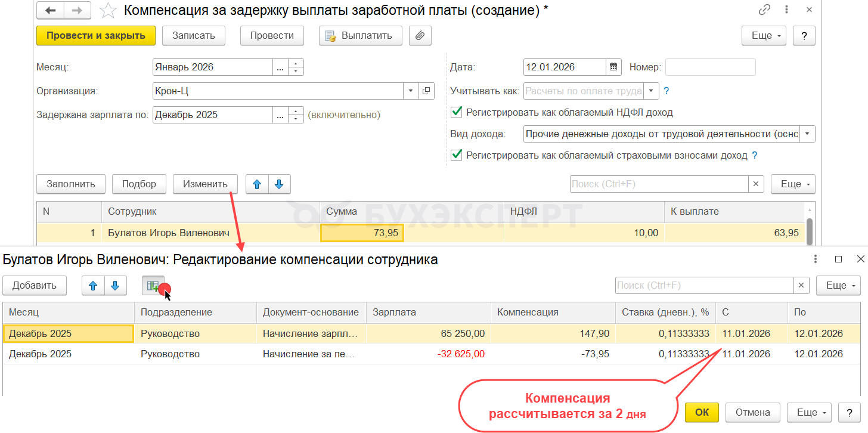Add a compensation row with Добавить
Viewport: 868px width, 433px height.
click(35, 286)
